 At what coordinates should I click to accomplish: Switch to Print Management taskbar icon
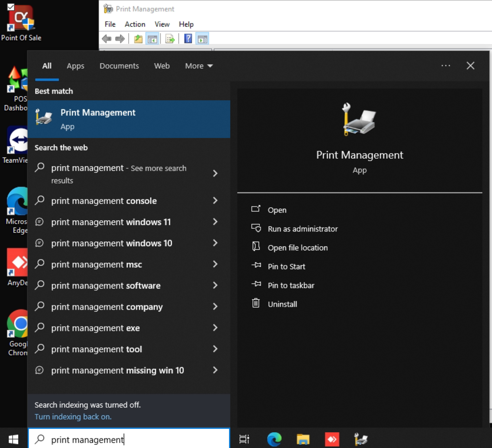361,439
